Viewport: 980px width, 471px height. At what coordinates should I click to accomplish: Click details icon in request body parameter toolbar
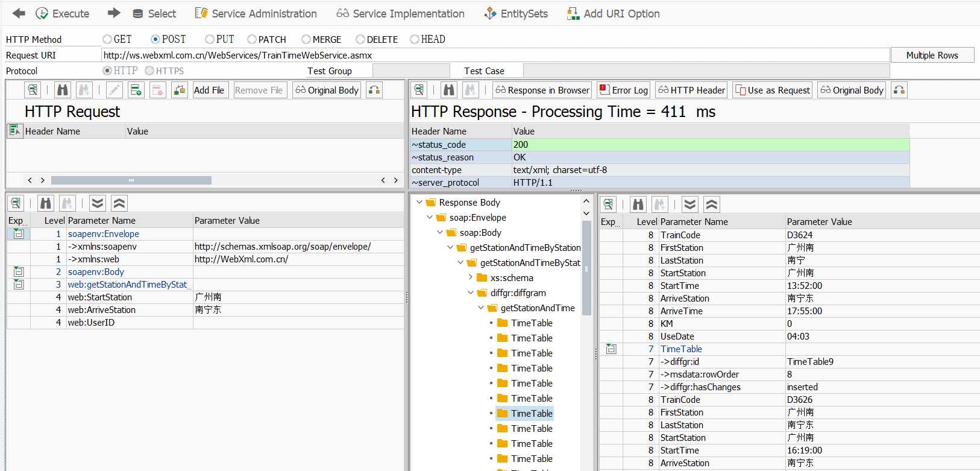click(x=16, y=203)
